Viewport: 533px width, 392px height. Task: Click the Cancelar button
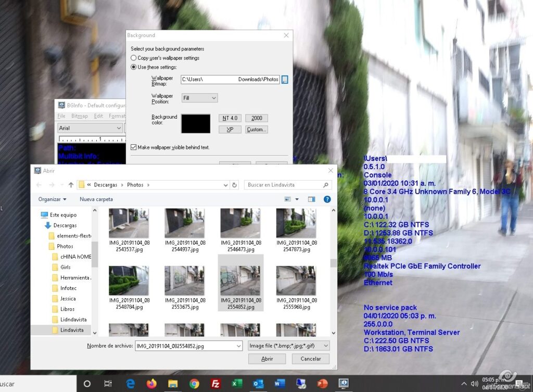[311, 359]
